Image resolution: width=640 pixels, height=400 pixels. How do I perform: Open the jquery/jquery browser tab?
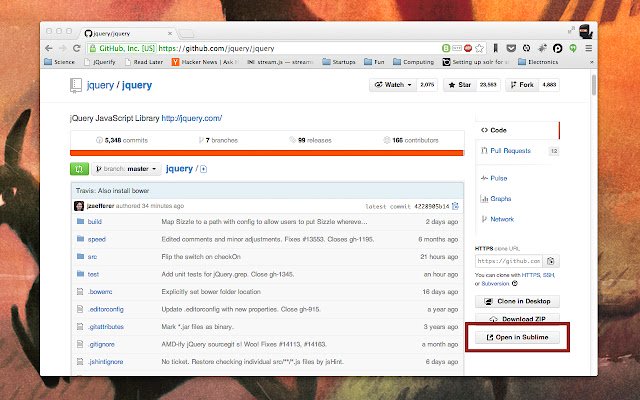(129, 33)
